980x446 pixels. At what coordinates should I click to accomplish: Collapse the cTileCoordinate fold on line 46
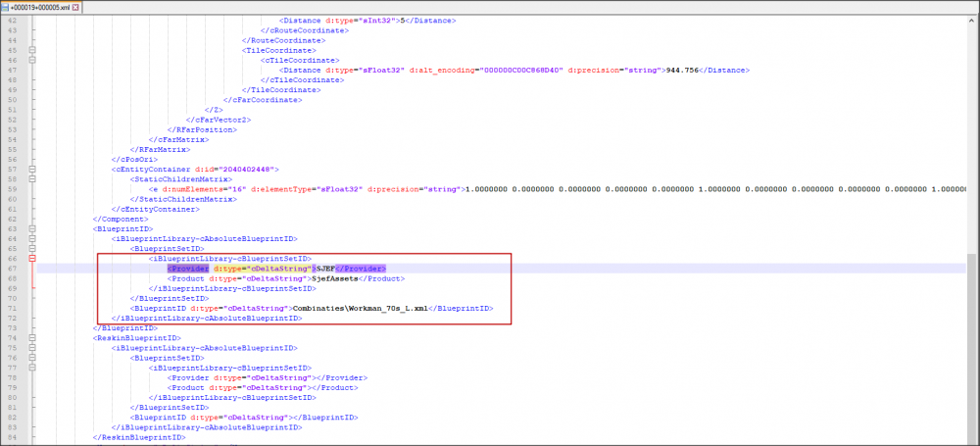pyautogui.click(x=32, y=60)
